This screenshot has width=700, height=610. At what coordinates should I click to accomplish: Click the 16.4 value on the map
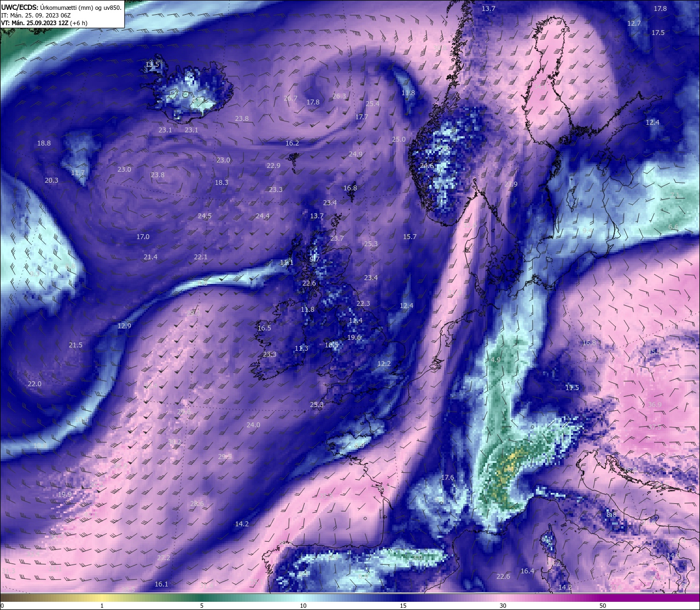point(527,571)
